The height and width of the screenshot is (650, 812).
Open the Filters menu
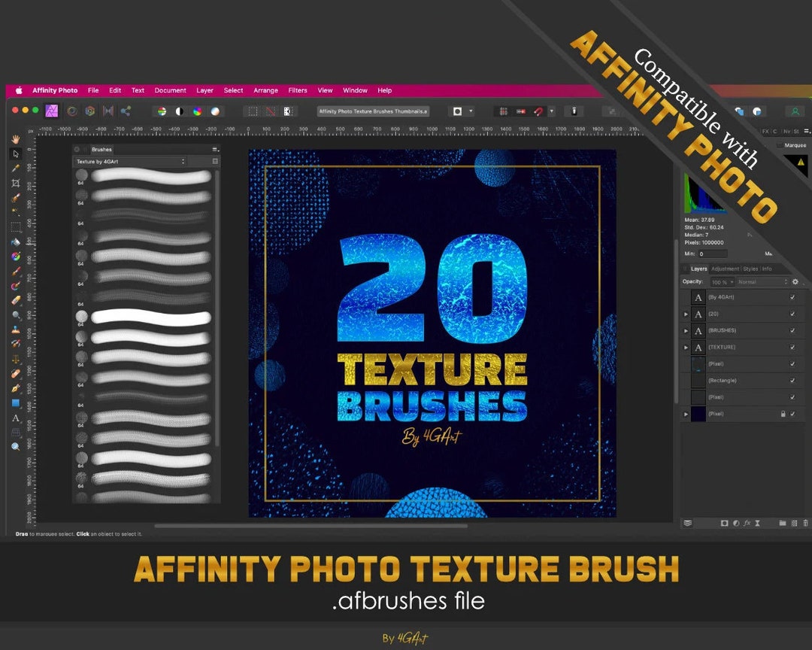(x=297, y=90)
